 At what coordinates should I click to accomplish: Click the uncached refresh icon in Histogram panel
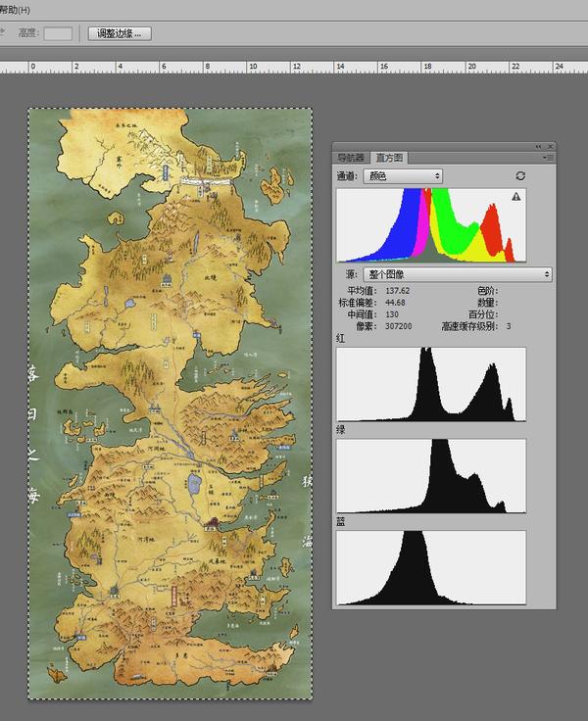[520, 176]
